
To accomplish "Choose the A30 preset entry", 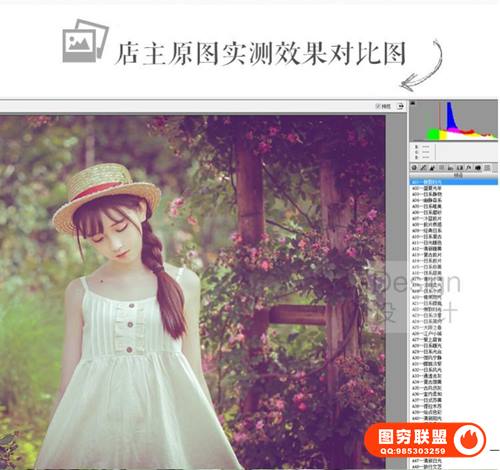I will (x=454, y=358).
